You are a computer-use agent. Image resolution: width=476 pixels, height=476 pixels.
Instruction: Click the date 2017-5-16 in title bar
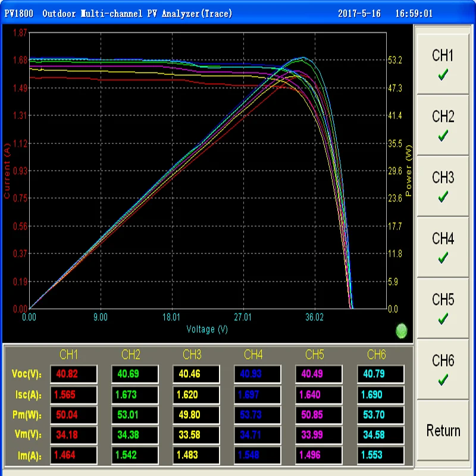coord(359,14)
